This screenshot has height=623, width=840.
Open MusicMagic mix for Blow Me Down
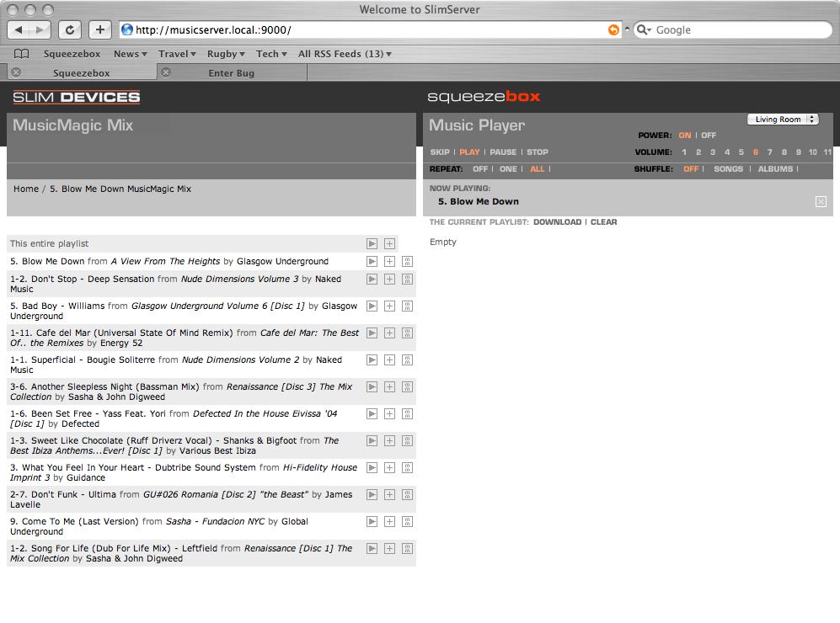[x=407, y=261]
